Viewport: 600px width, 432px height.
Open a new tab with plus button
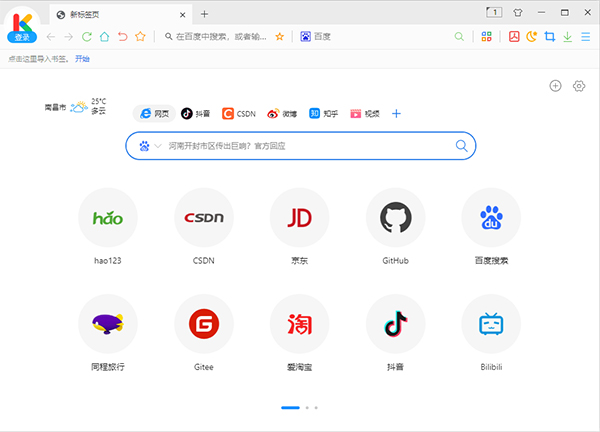[x=205, y=14]
